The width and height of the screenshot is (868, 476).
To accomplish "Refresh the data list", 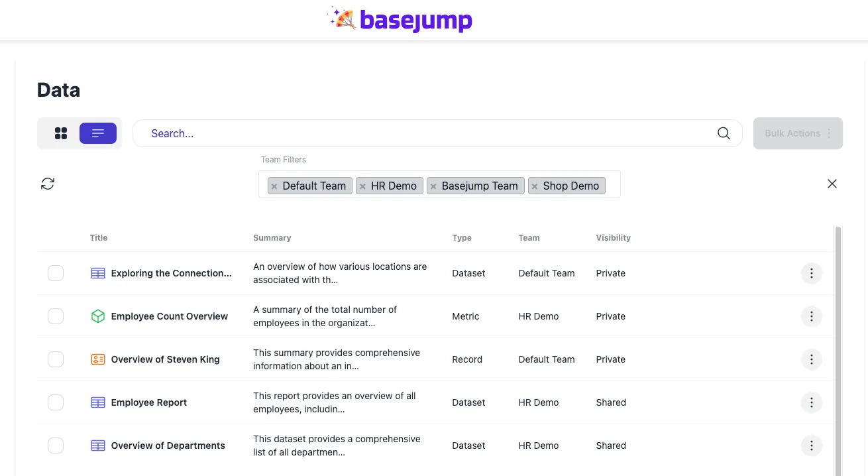I will coord(48,184).
